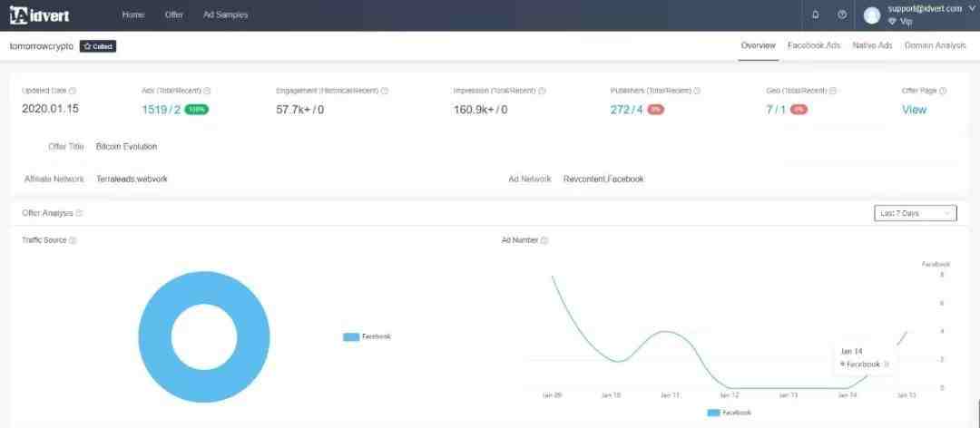980x428 pixels.
Task: Select the Native Ads tab
Action: click(x=872, y=45)
